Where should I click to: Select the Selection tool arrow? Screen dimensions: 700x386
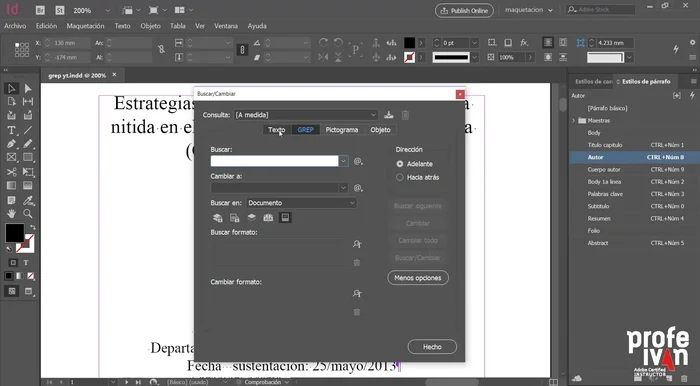point(12,88)
